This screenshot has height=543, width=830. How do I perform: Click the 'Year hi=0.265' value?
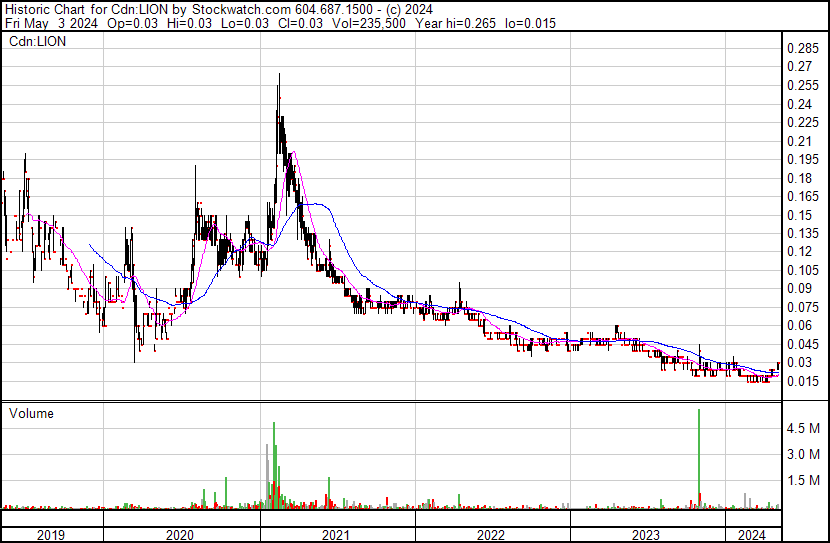[455, 23]
